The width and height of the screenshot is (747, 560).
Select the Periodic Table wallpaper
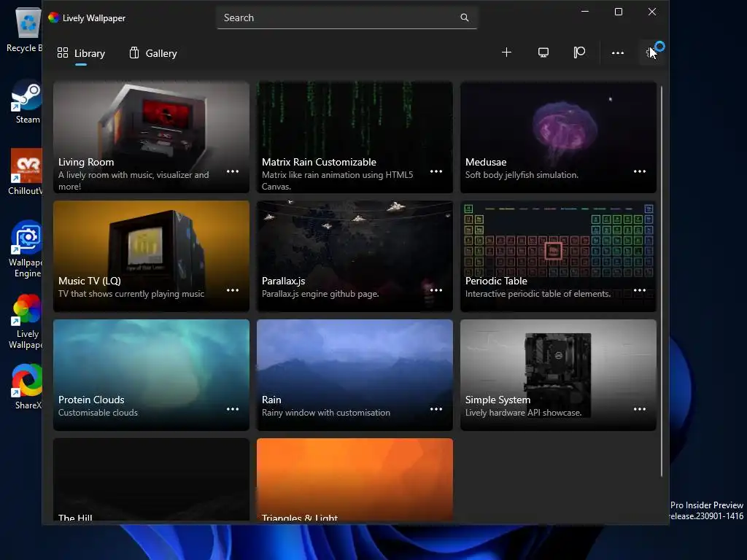558,256
